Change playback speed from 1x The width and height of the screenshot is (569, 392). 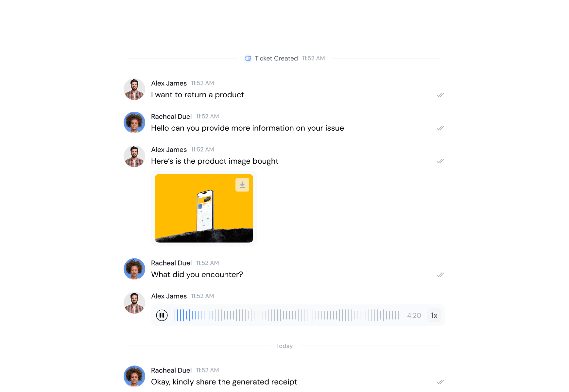(434, 315)
